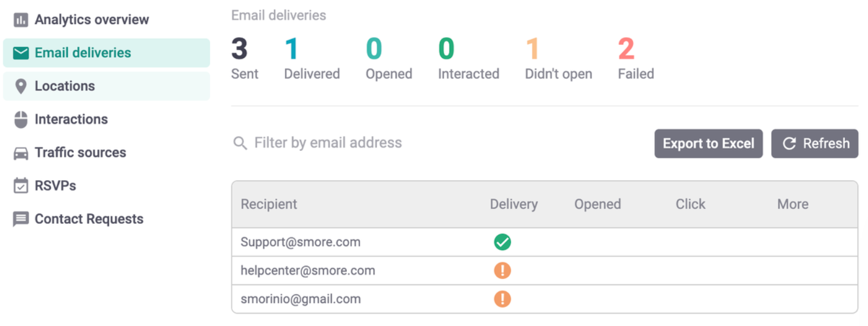Click the search magnifier icon
The width and height of the screenshot is (868, 326).
(240, 143)
